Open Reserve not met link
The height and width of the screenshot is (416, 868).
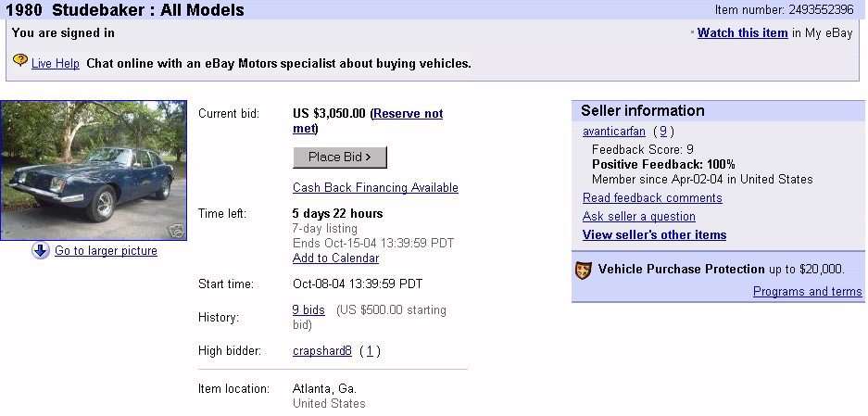(x=408, y=114)
